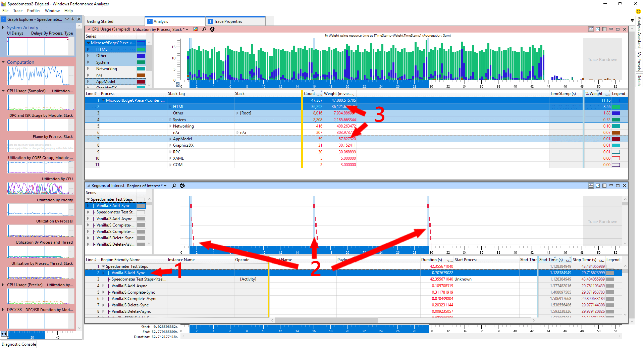Image resolution: width=644 pixels, height=349 pixels.
Task: Click the horizontal scrollbar below the regions table
Action: (325, 320)
